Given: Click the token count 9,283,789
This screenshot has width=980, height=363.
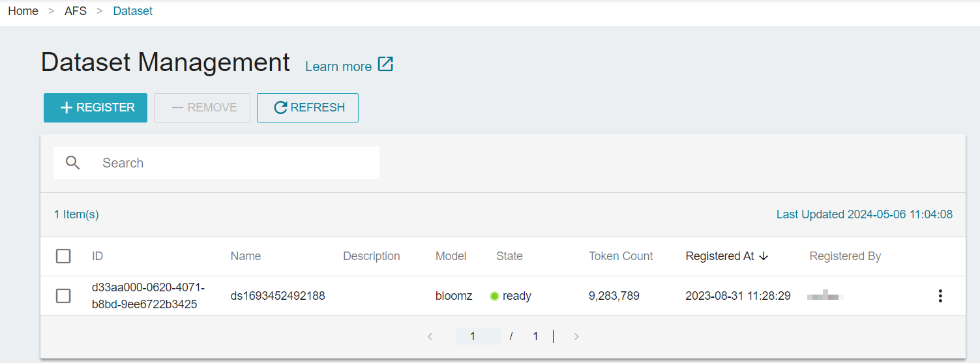Looking at the screenshot, I should 614,296.
